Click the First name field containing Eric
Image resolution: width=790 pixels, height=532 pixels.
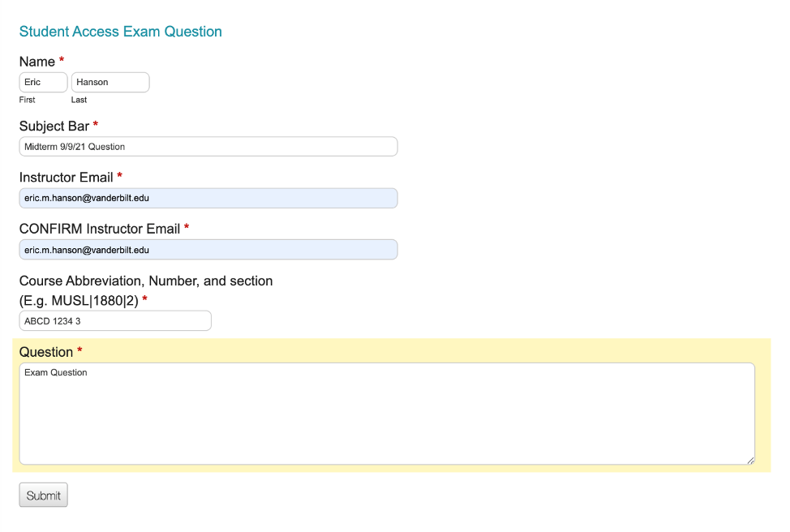click(x=42, y=82)
